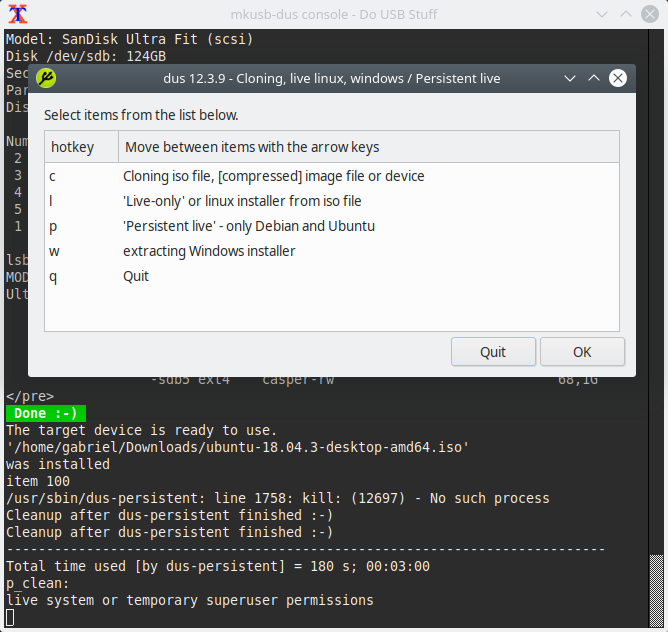668x632 pixels.
Task: Select the Quit entry in the list
Action: click(x=332, y=277)
